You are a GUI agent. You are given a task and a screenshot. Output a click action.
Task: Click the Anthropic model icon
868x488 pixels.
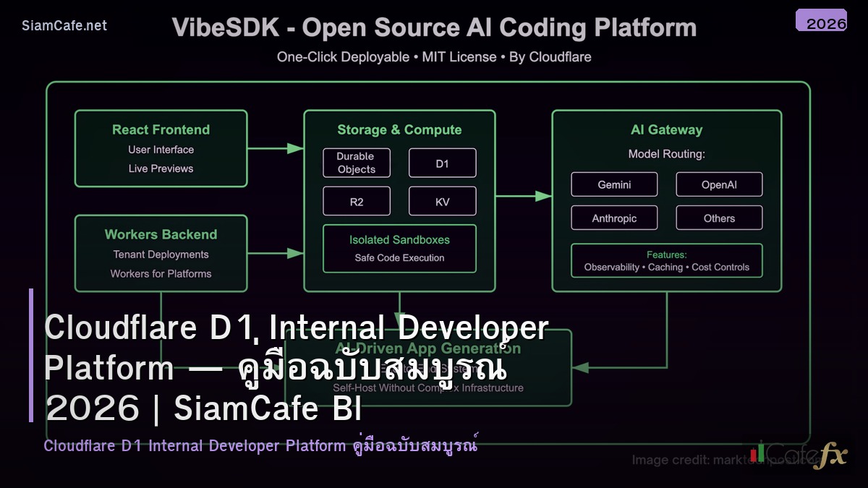614,218
